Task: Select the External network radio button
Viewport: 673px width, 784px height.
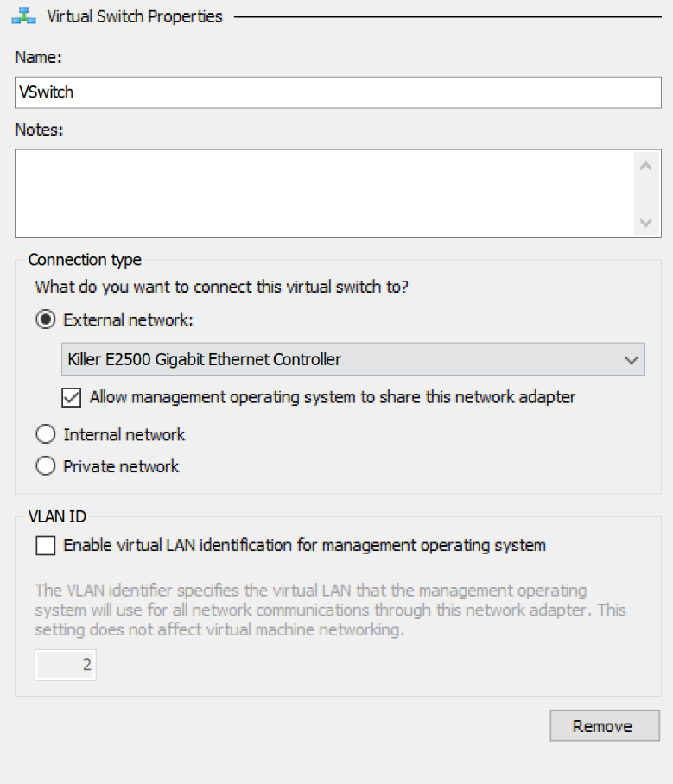Action: tap(44, 319)
